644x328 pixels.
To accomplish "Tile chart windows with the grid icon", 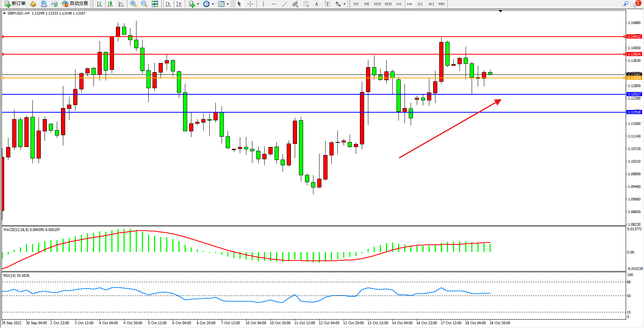I will point(155,4).
